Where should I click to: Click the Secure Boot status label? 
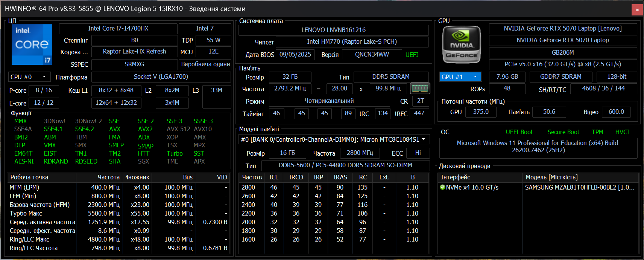pyautogui.click(x=563, y=132)
